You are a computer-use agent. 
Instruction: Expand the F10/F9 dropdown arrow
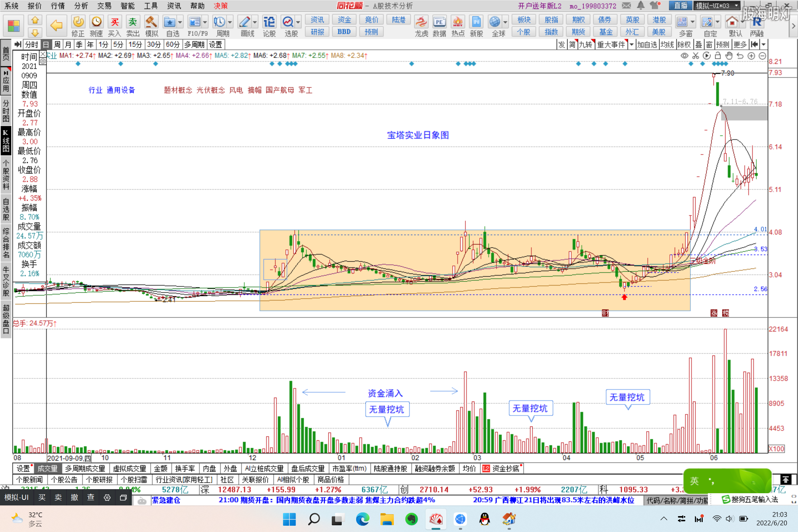(x=205, y=22)
